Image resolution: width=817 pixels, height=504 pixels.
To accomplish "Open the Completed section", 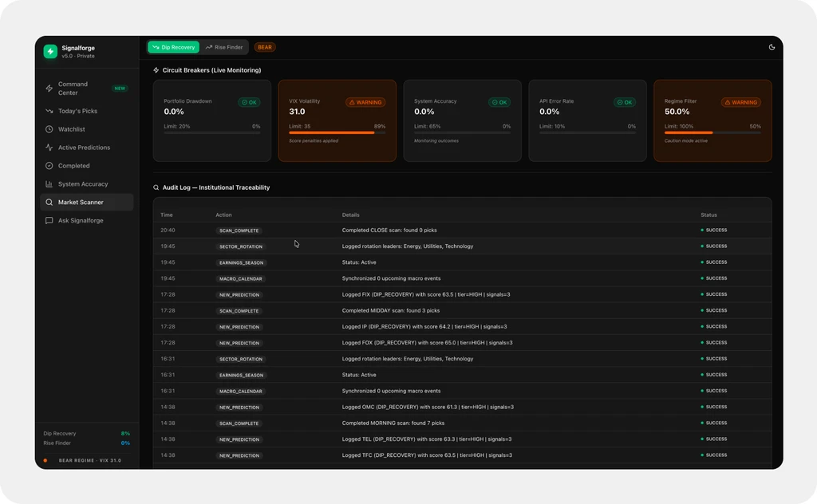I will coord(86,166).
